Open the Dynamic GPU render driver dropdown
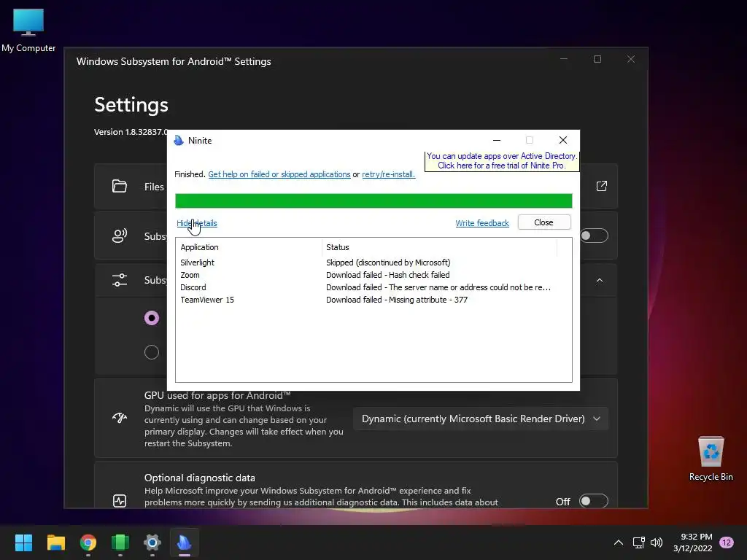This screenshot has width=747, height=560. click(x=481, y=419)
